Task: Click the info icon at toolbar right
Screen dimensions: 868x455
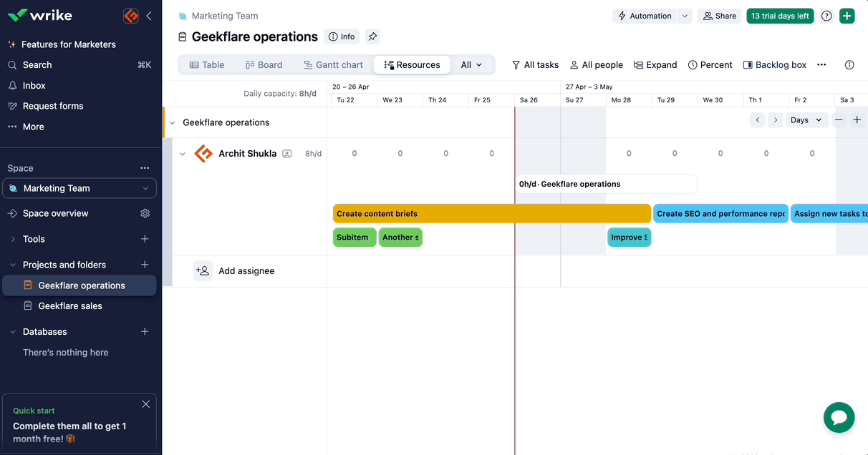Action: tap(849, 65)
